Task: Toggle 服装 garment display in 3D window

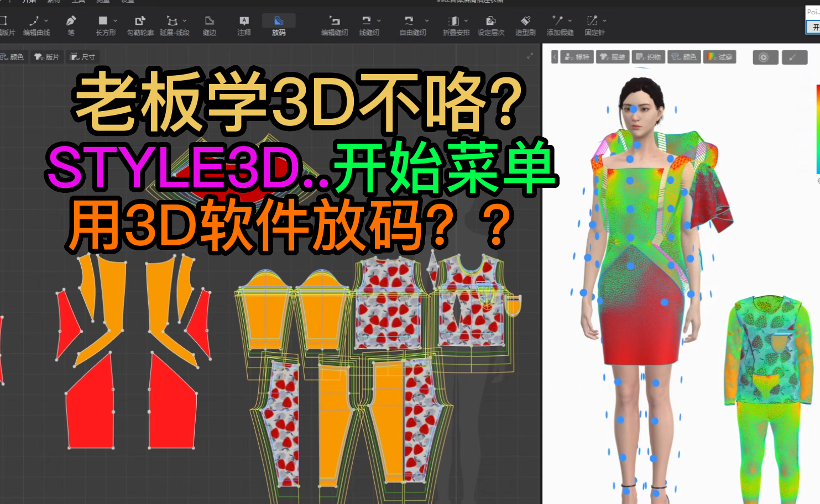Action: pos(613,57)
